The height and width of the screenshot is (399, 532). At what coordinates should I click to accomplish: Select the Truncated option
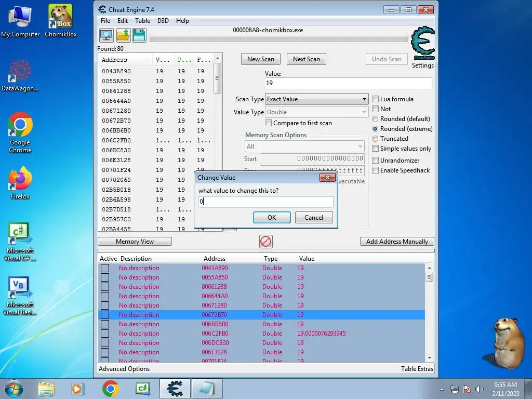coord(375,139)
